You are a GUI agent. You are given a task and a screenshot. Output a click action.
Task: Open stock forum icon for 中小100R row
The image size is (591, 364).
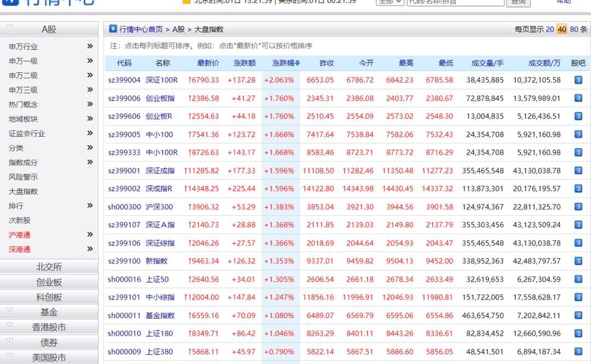pos(578,152)
